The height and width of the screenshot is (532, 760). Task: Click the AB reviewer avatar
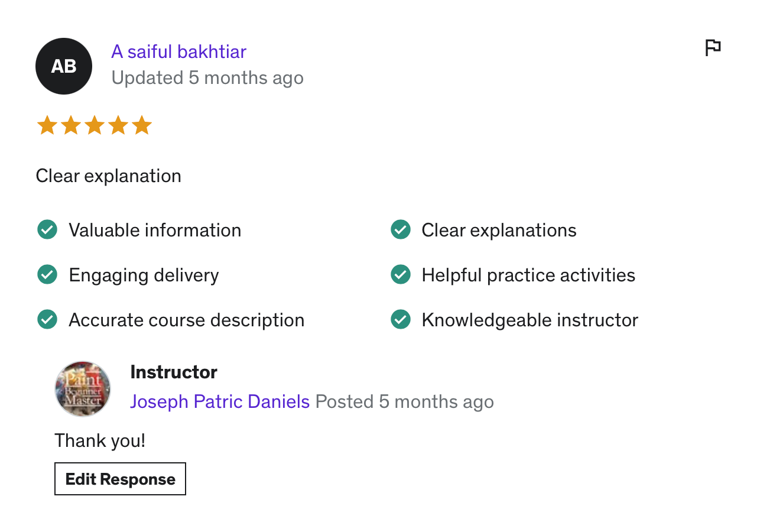tap(64, 66)
